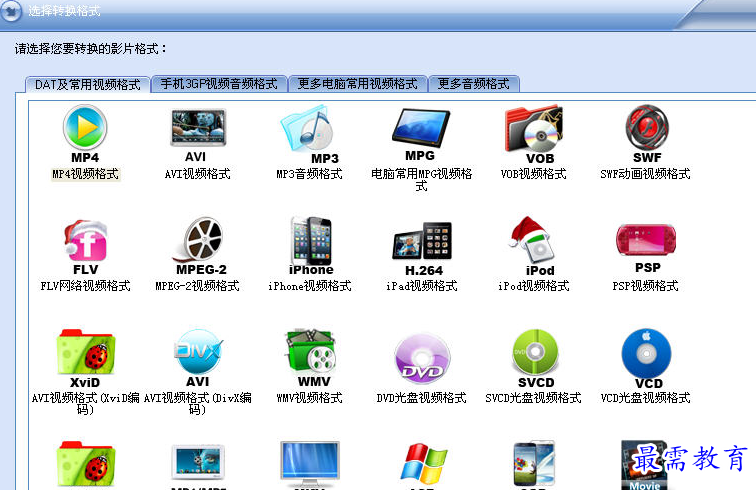Screen dimensions: 756x490
Task: Click the FLV网络视频格式 label
Action: 85,286
